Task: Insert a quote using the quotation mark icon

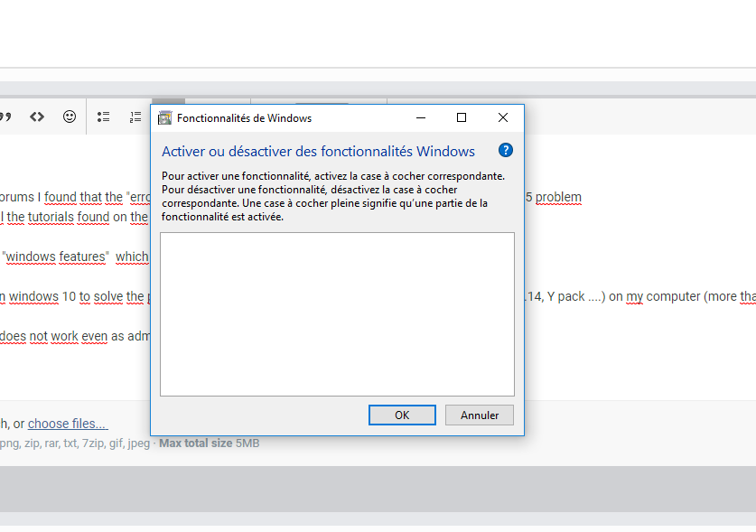Action: point(5,117)
